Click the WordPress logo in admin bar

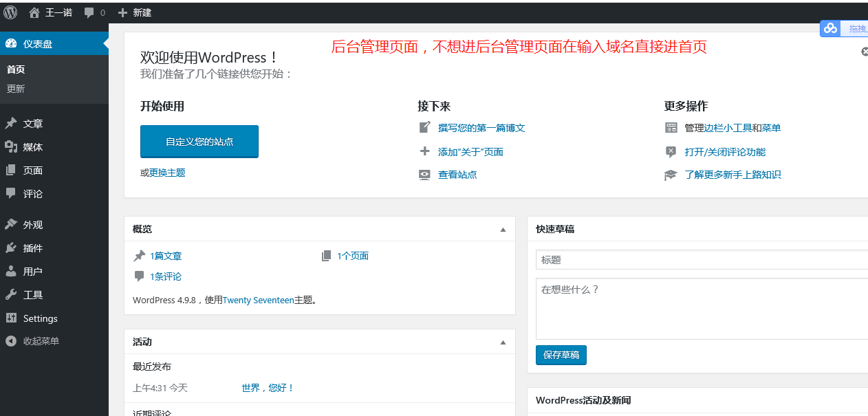[x=10, y=12]
